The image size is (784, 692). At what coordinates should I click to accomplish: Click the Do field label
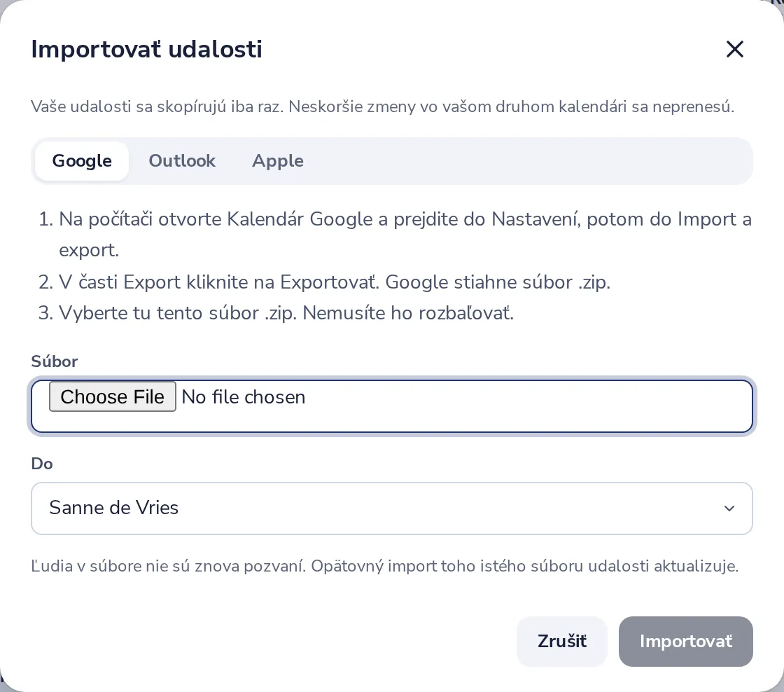(x=42, y=464)
